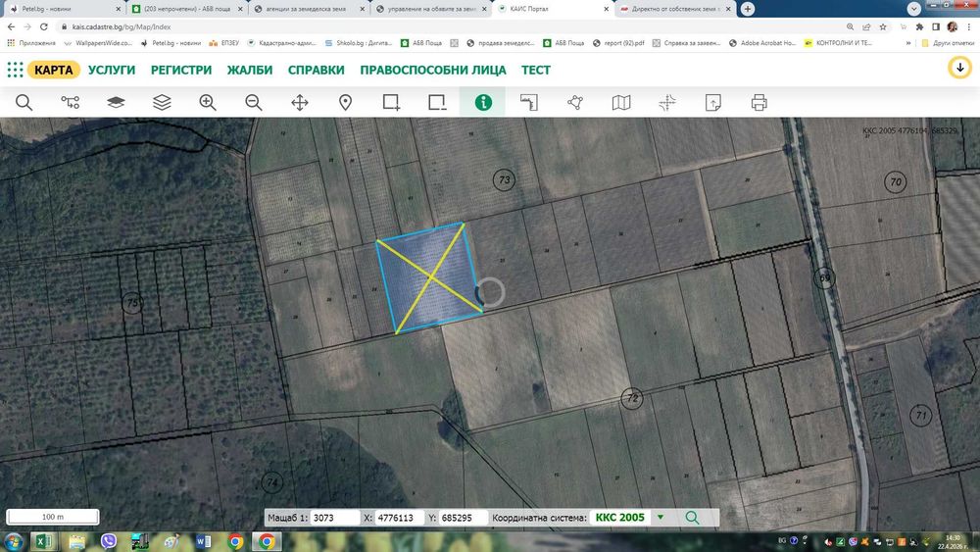Open the stacked layers list tool
Screen dimensions: 980x552
[x=162, y=103]
